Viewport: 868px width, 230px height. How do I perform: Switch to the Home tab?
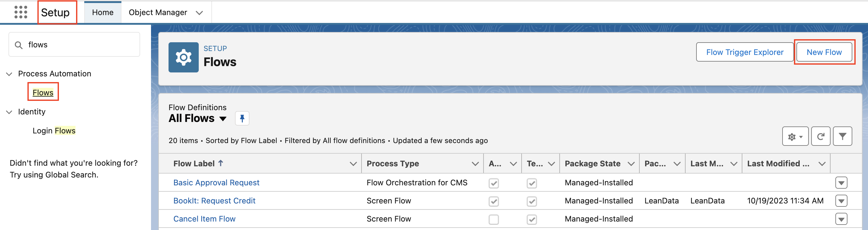pos(102,12)
